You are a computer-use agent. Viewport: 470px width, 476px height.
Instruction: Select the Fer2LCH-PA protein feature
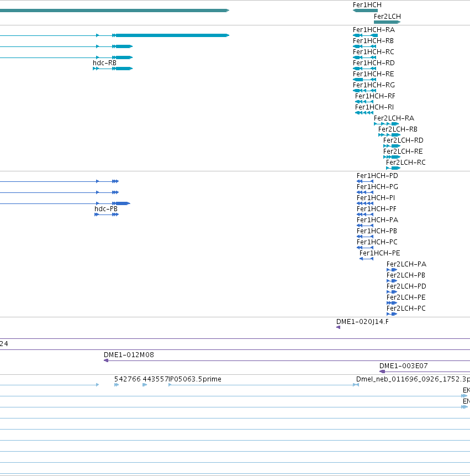pyautogui.click(x=392, y=270)
